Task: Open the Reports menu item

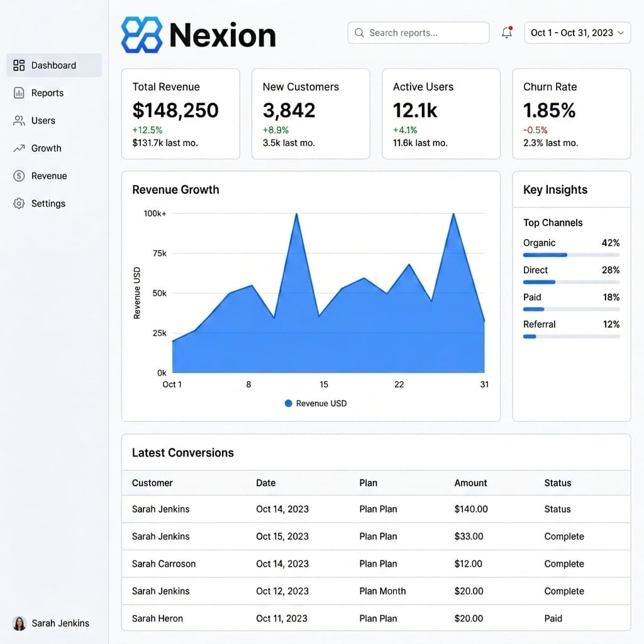Action: (x=54, y=93)
